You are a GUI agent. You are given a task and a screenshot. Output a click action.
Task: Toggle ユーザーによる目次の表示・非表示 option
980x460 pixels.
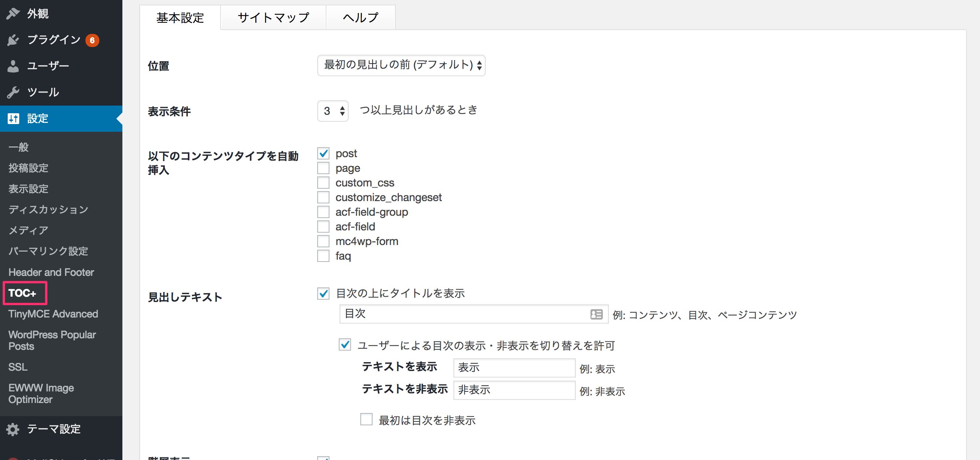pos(345,344)
